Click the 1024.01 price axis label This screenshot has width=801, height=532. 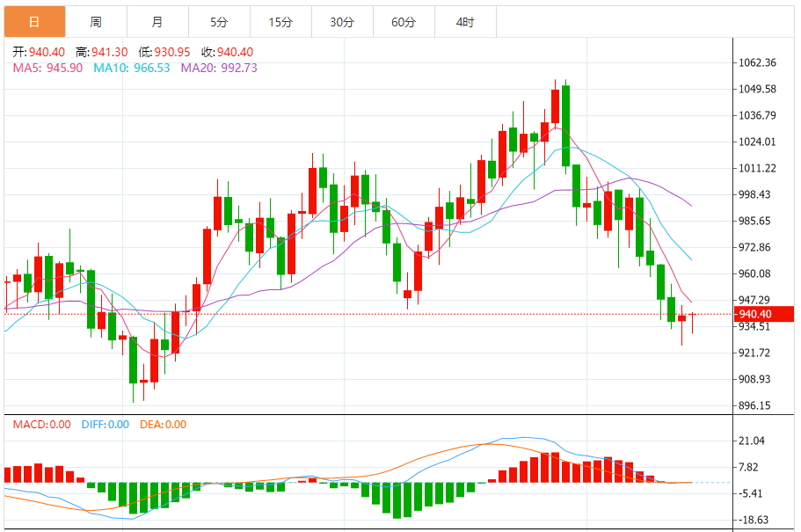(757, 142)
